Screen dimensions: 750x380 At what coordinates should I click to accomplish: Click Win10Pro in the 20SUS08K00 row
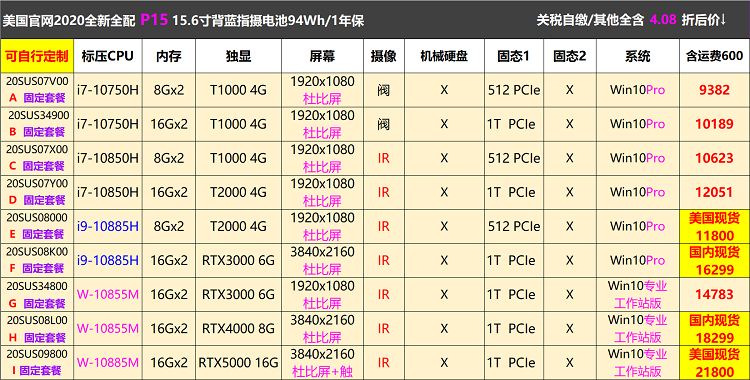(x=638, y=260)
